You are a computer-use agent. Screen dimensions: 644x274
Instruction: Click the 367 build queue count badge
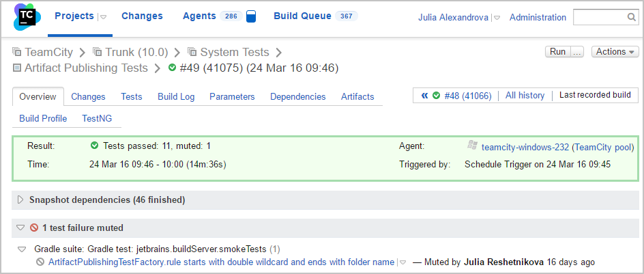click(x=347, y=16)
